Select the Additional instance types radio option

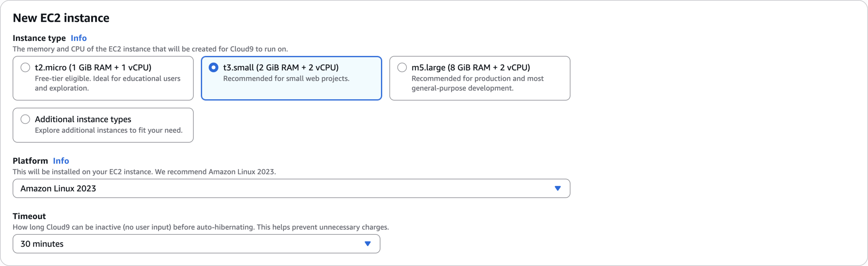click(x=25, y=119)
